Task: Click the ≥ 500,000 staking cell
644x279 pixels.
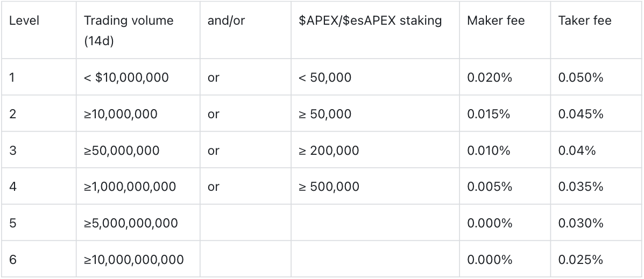Action: tap(329, 187)
